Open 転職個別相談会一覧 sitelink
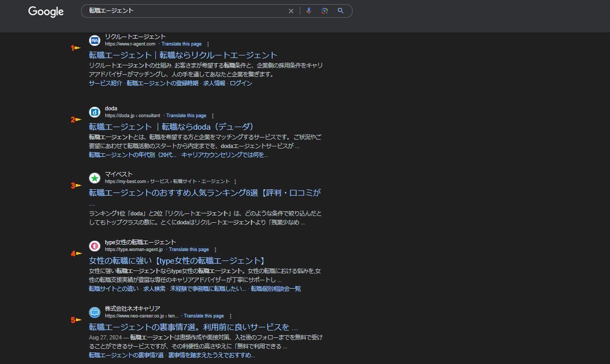The image size is (610, 364). tap(276, 289)
